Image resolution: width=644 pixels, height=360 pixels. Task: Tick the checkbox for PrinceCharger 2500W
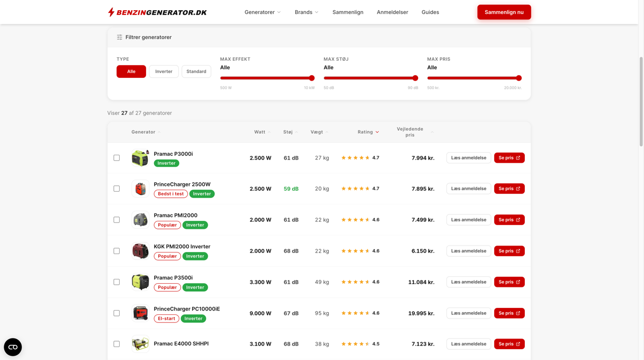(x=116, y=189)
